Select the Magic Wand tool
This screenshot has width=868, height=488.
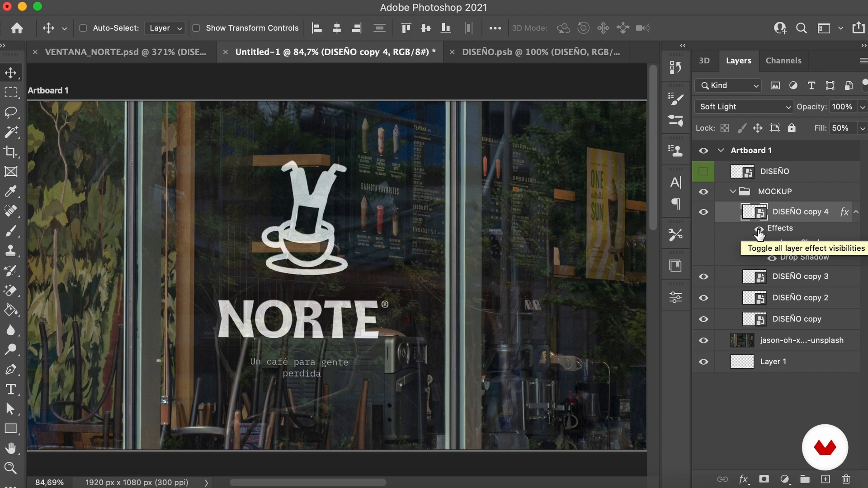(10, 132)
